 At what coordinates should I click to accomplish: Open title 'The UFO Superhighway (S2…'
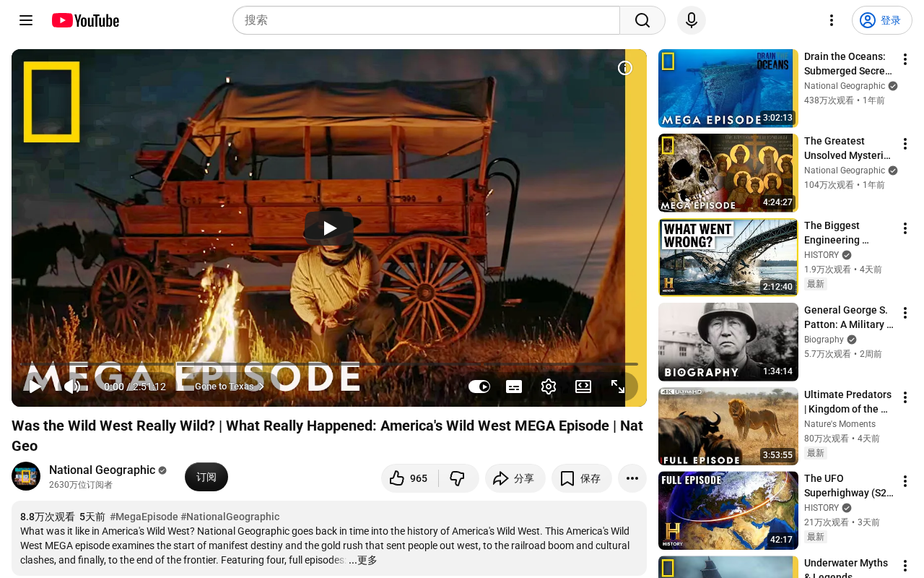click(849, 486)
